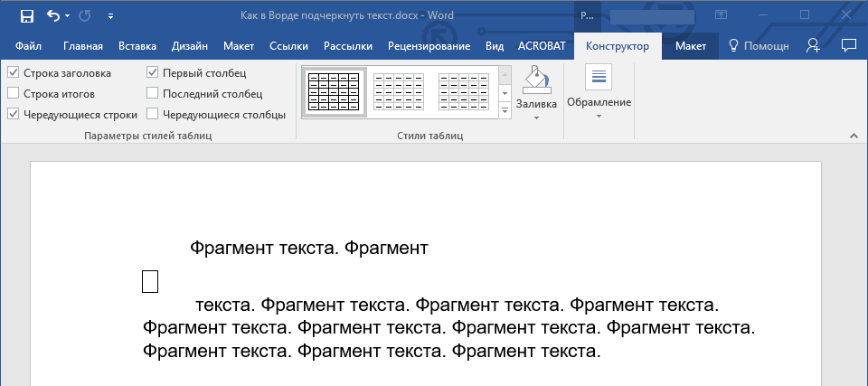Open the Обрамление dropdown arrow
Image resolution: width=868 pixels, height=386 pixels.
pyautogui.click(x=598, y=116)
